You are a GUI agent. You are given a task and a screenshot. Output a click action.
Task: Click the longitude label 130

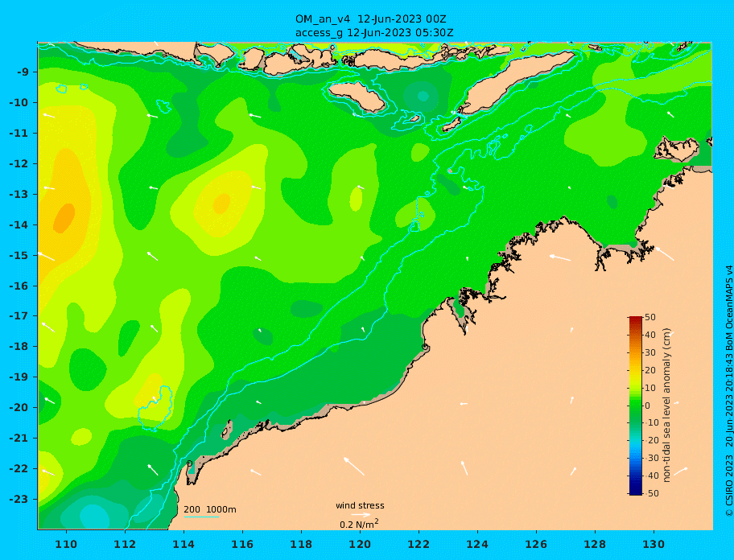click(654, 544)
